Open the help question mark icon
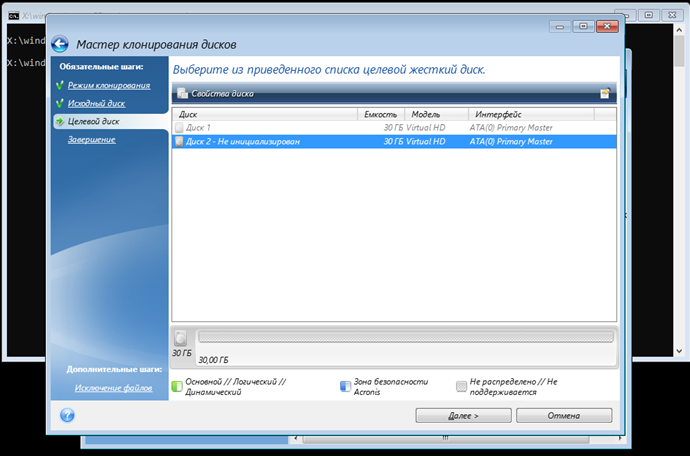Image resolution: width=690 pixels, height=456 pixels. pos(67,415)
